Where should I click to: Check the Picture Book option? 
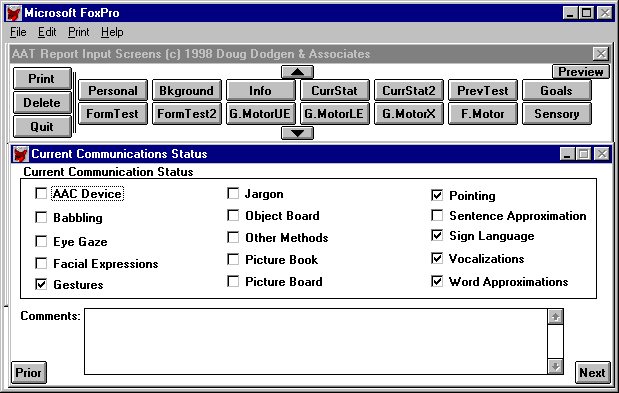pos(233,259)
